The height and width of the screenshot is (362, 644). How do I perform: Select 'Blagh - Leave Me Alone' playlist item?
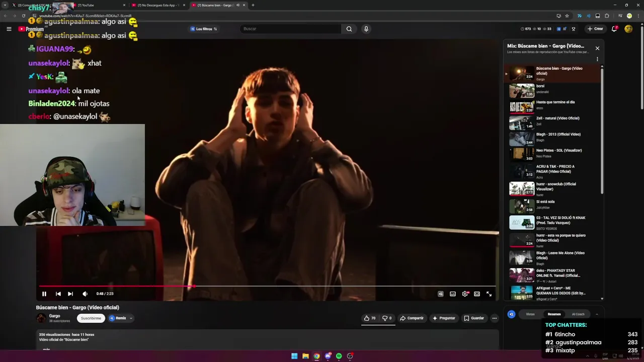552,258
